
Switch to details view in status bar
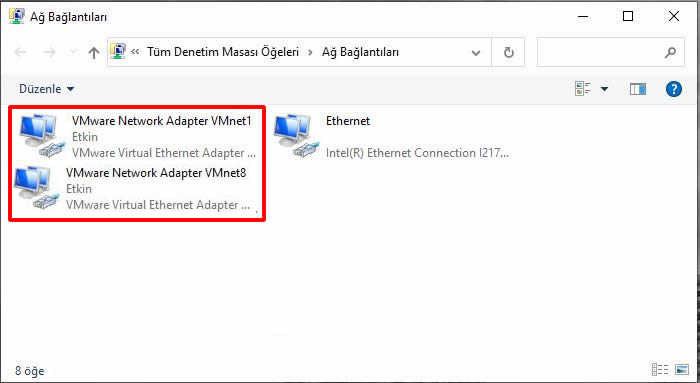click(x=660, y=370)
